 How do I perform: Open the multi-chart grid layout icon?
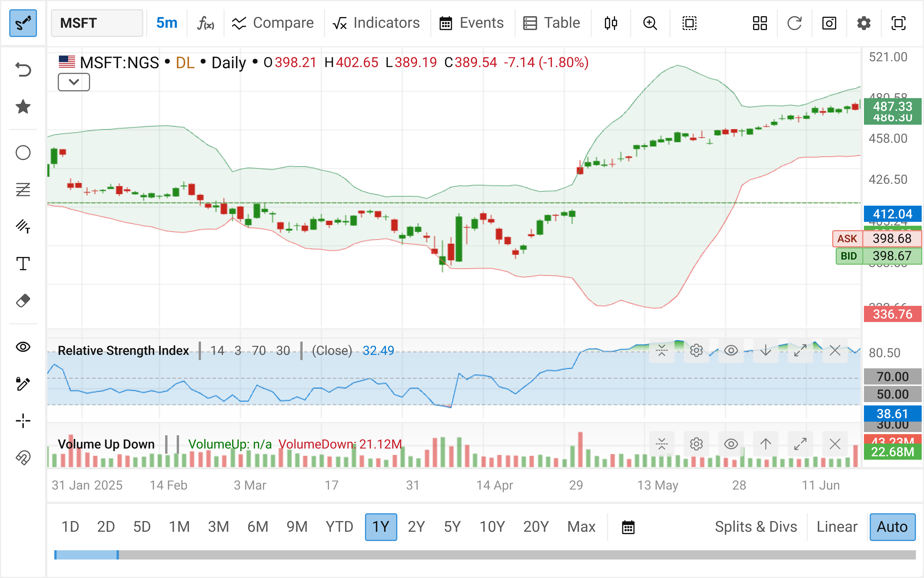(760, 23)
